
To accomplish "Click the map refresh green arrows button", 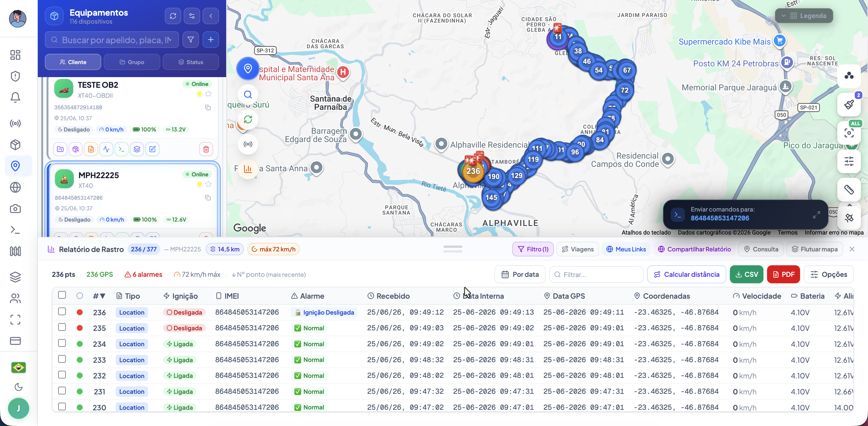I will (x=248, y=119).
